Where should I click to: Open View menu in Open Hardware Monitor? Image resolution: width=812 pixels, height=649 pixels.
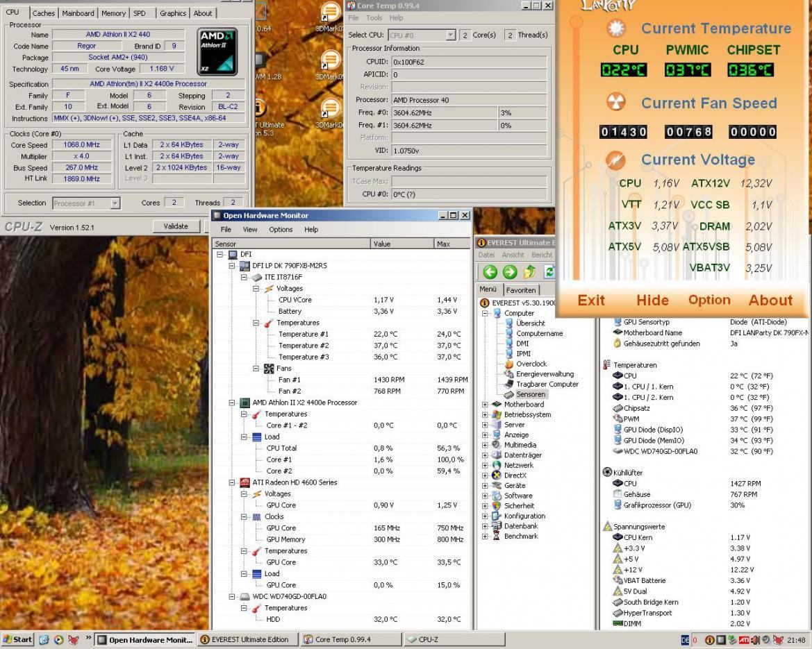250,229
